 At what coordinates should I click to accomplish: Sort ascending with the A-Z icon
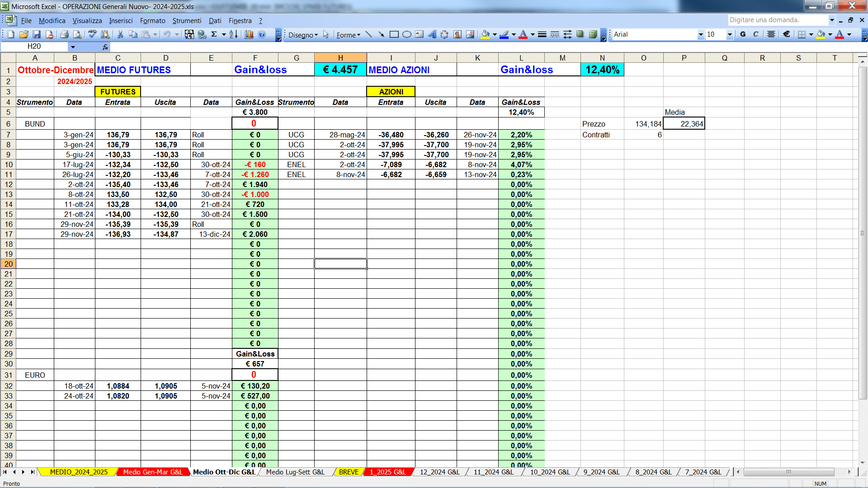click(x=233, y=34)
